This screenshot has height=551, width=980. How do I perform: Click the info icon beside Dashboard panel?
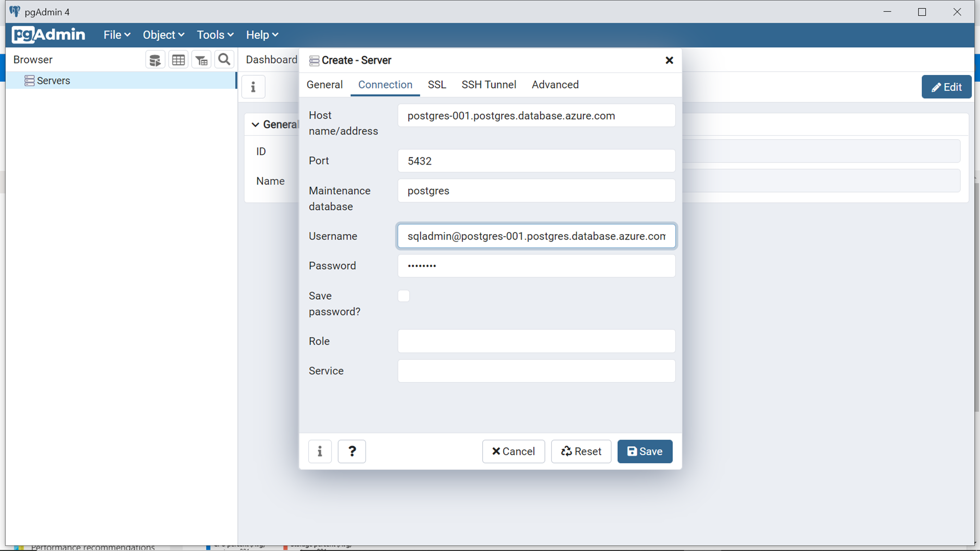point(253,87)
